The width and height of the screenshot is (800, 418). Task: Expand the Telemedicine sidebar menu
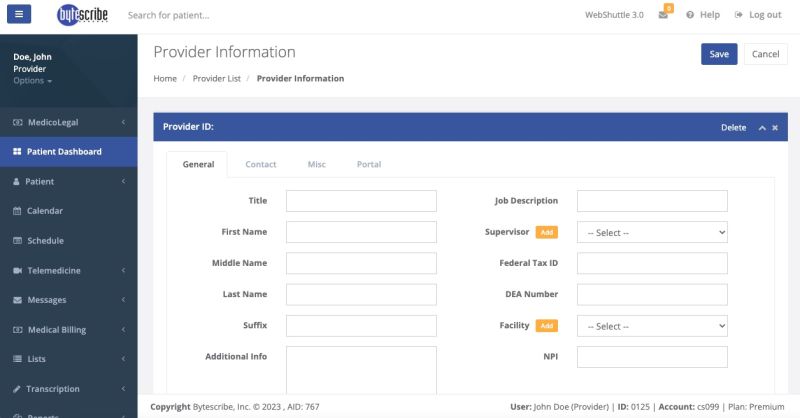tap(68, 270)
